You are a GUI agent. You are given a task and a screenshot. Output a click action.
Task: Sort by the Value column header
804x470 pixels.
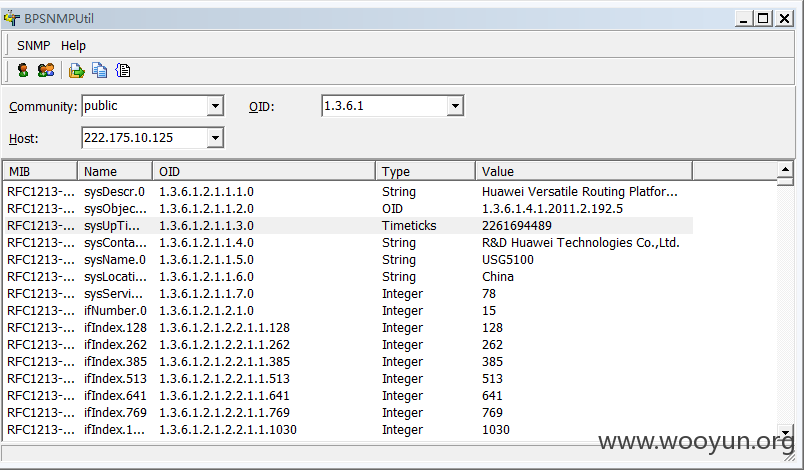click(584, 171)
